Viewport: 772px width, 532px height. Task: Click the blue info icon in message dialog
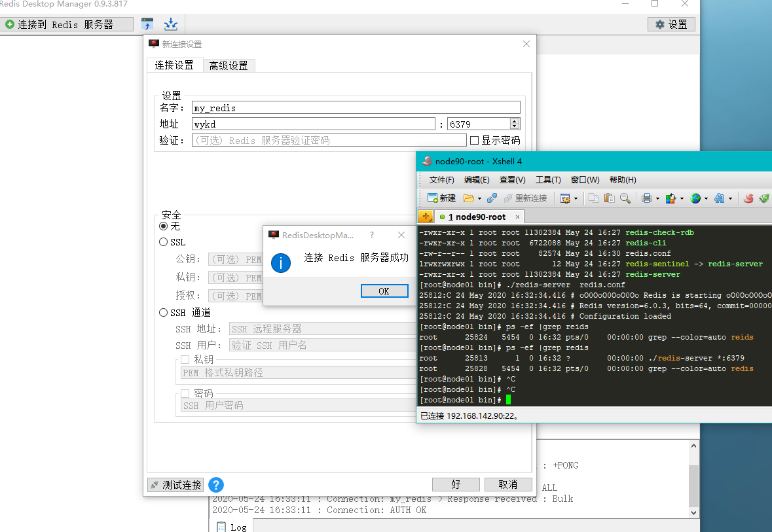click(x=281, y=263)
